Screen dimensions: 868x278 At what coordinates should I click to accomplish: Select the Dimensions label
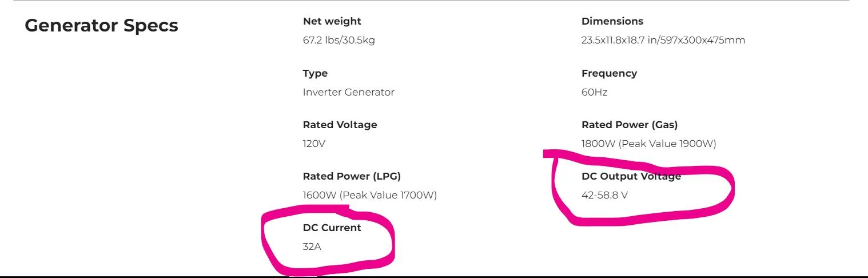pyautogui.click(x=612, y=21)
